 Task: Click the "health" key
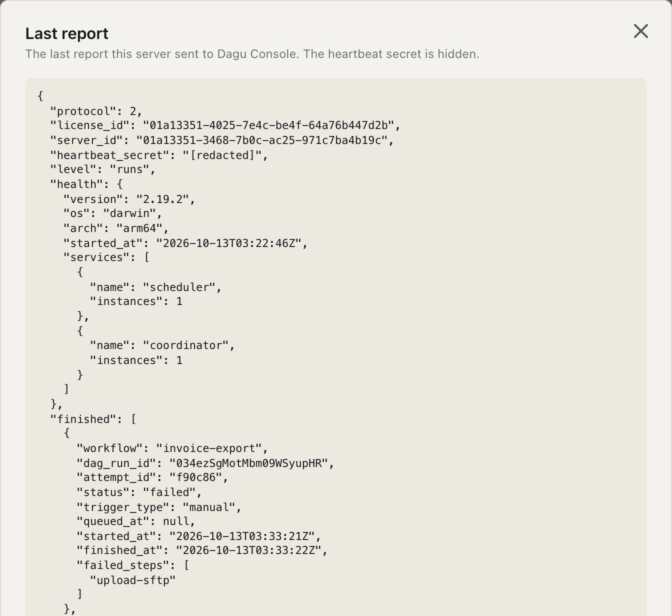(x=76, y=184)
